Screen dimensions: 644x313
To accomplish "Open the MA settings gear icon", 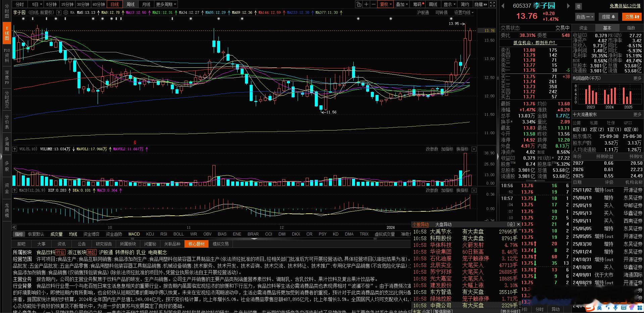I will (66, 12).
